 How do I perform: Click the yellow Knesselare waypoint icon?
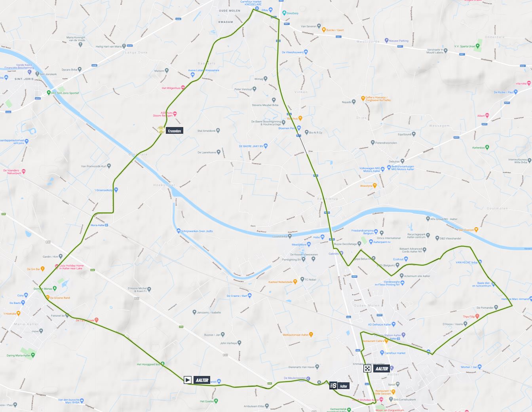161,129
